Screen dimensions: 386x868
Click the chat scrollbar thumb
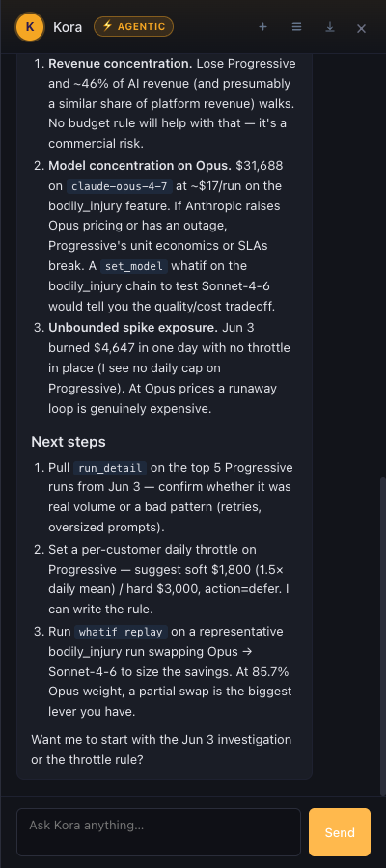pyautogui.click(x=383, y=636)
